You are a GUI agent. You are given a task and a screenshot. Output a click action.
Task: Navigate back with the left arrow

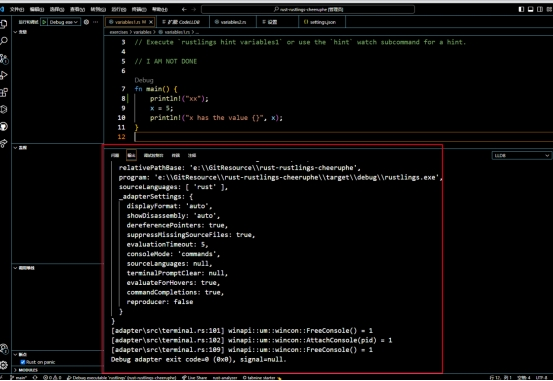[x=184, y=9]
